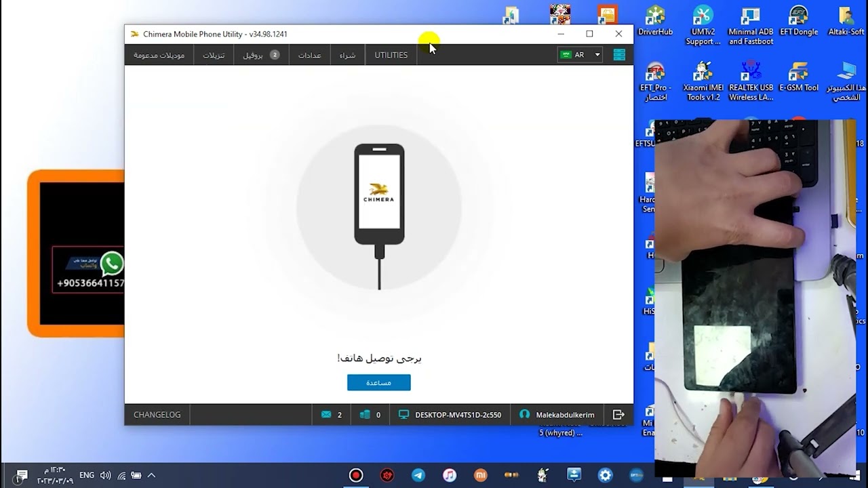The image size is (868, 488).
Task: Expand the AR language dropdown
Action: 580,55
